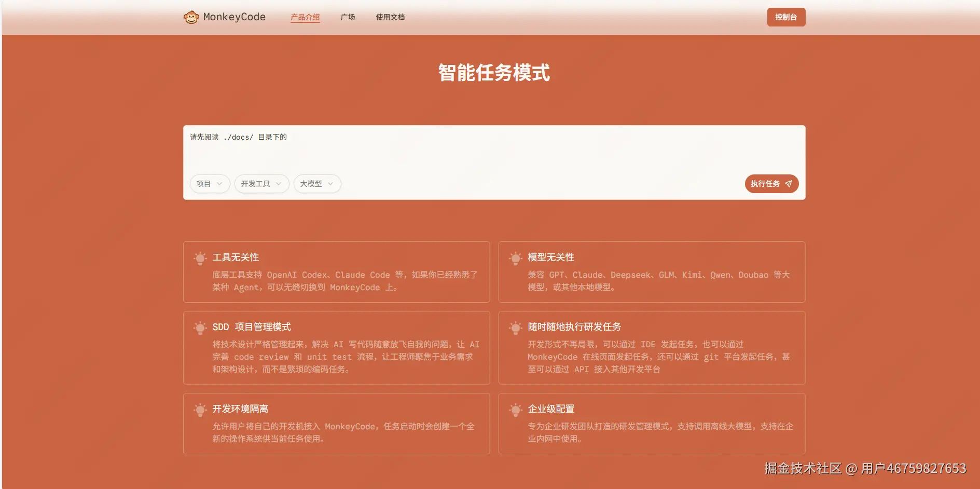This screenshot has height=489, width=980.
Task: Open the 大模型 dropdown
Action: [x=316, y=183]
